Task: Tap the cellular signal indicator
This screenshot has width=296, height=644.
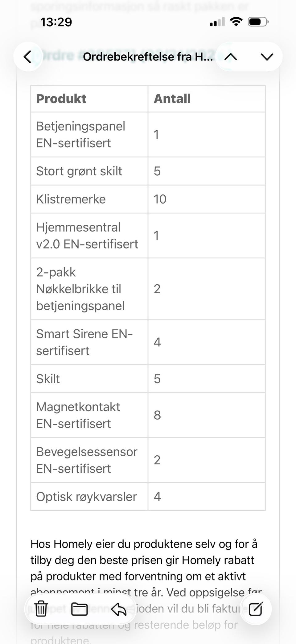Action: [217, 22]
